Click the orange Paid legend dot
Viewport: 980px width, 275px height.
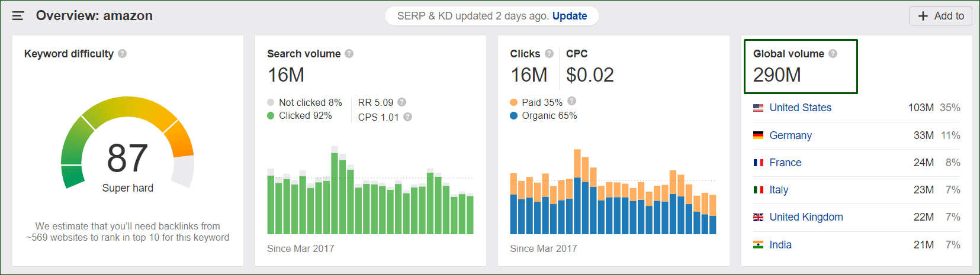tap(513, 102)
